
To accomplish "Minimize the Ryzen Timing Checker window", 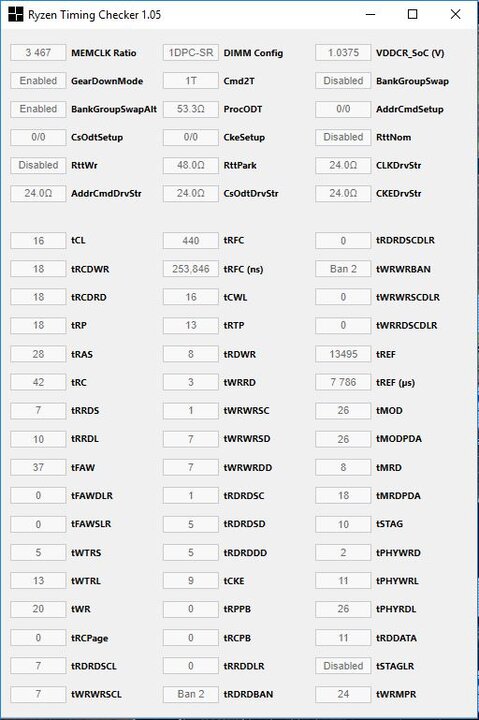I will (371, 14).
